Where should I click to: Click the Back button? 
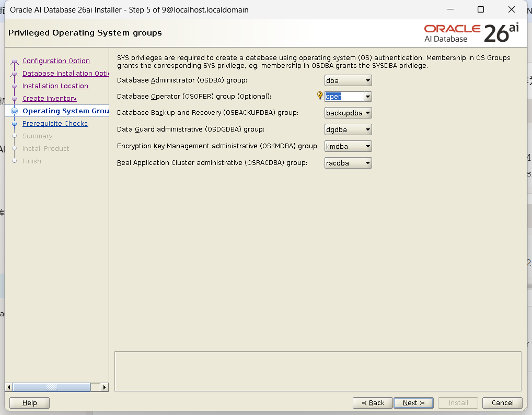point(373,403)
